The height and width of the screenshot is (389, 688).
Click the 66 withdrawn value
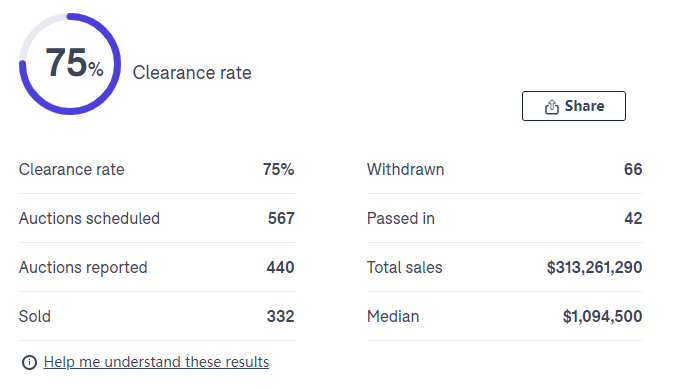(633, 170)
